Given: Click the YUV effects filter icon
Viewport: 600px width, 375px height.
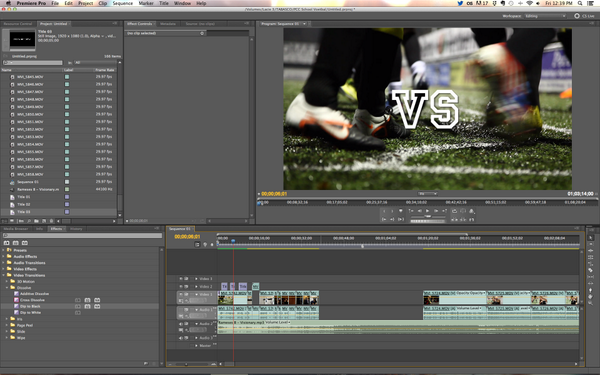Looking at the screenshot, I should 25,243.
